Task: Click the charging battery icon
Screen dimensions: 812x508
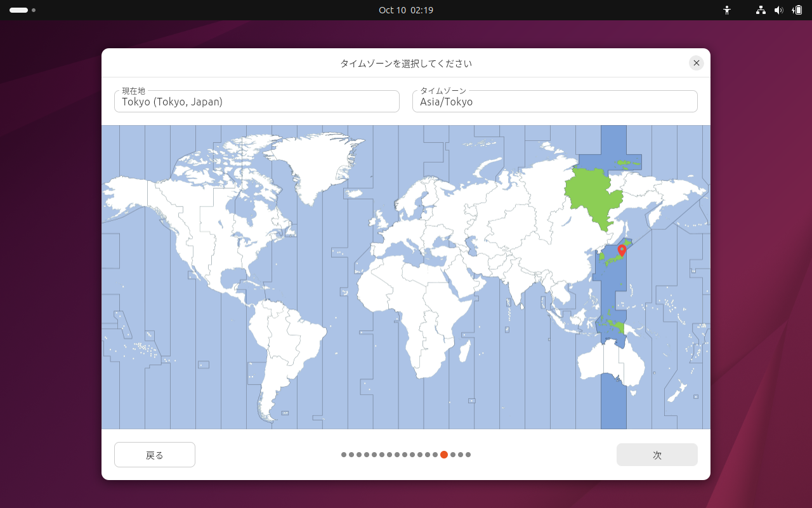Action: (798, 10)
